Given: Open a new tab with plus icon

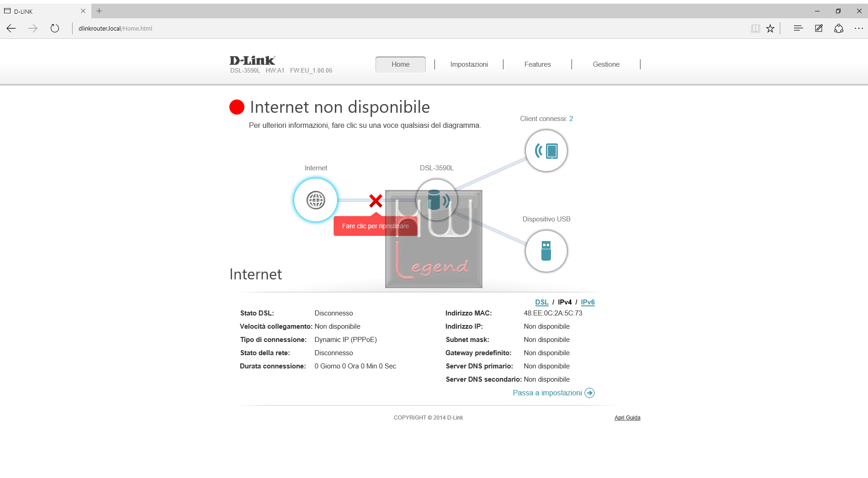Looking at the screenshot, I should pos(99,11).
